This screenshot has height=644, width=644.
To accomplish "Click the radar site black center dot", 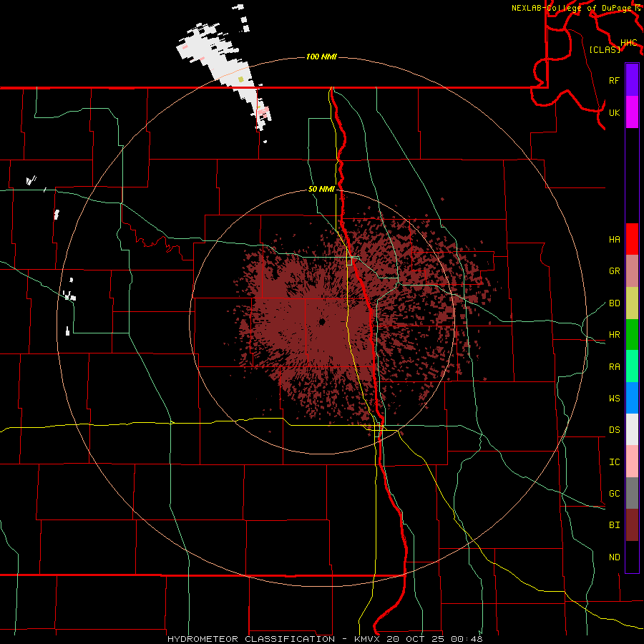I will pyautogui.click(x=322, y=321).
